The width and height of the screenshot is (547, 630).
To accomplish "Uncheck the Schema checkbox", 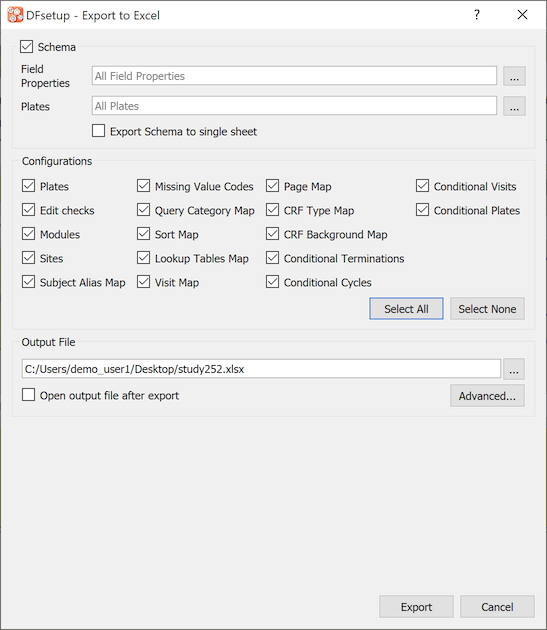I will 27,47.
